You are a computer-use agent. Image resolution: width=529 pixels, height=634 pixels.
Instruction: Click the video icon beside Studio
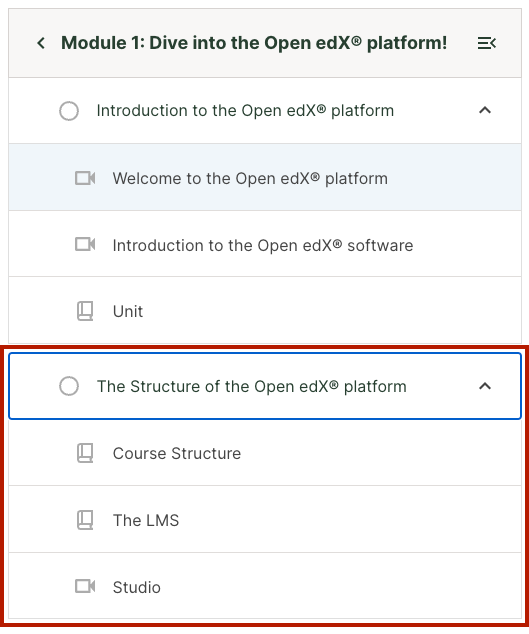(85, 586)
